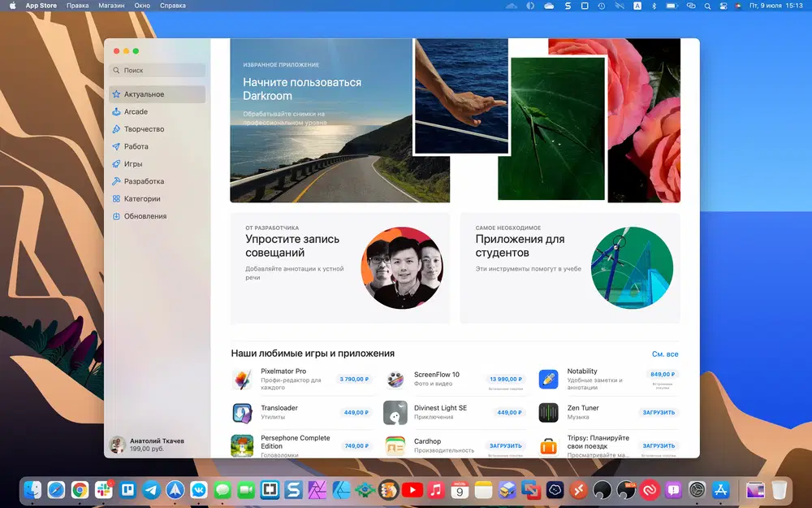Viewport: 812px width, 508px height.
Task: Open the Cardhop app icon
Action: pyautogui.click(x=395, y=445)
